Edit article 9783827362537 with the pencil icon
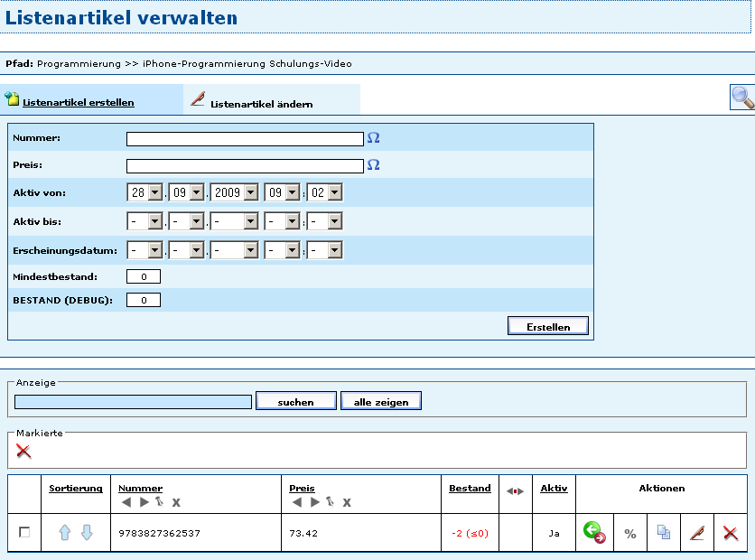This screenshot has width=755, height=560. click(696, 533)
